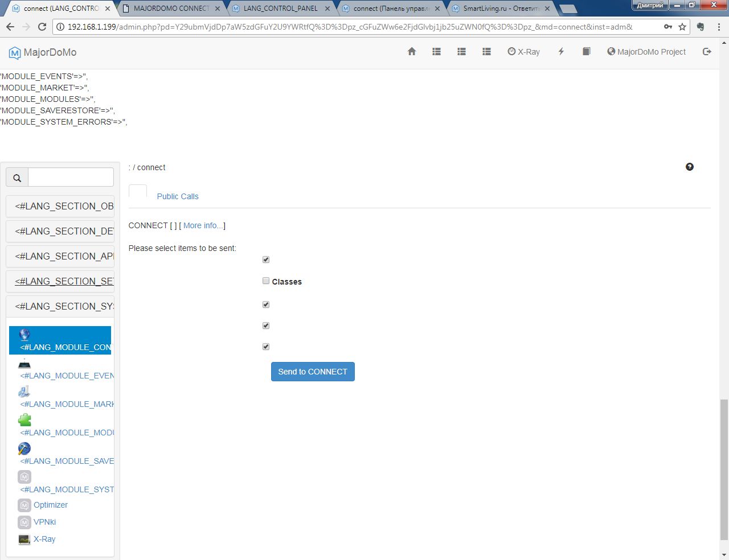
Task: Reload the current page
Action: pyautogui.click(x=42, y=27)
